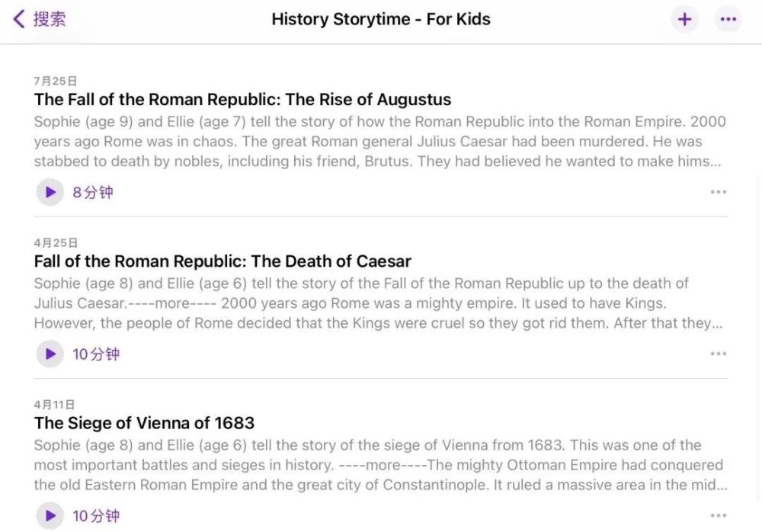Expand the Death of Caesar episode description
This screenshot has height=532, width=762.
[x=379, y=303]
